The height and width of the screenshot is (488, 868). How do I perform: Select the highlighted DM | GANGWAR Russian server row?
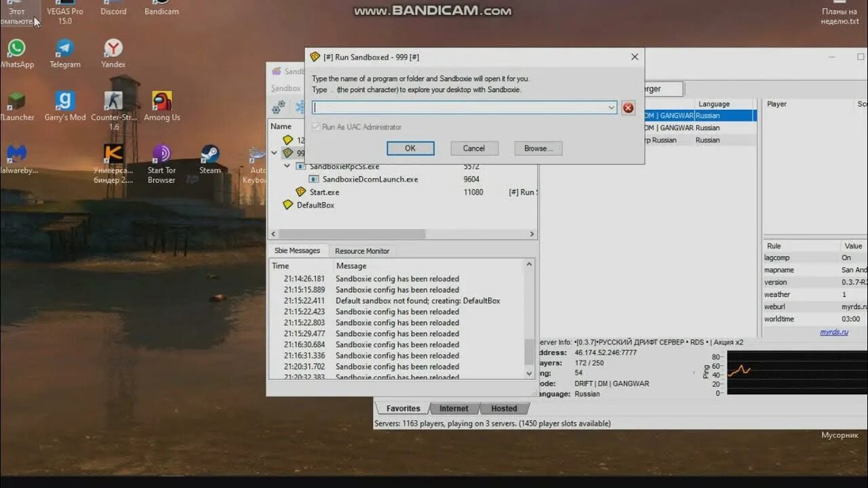pos(700,116)
